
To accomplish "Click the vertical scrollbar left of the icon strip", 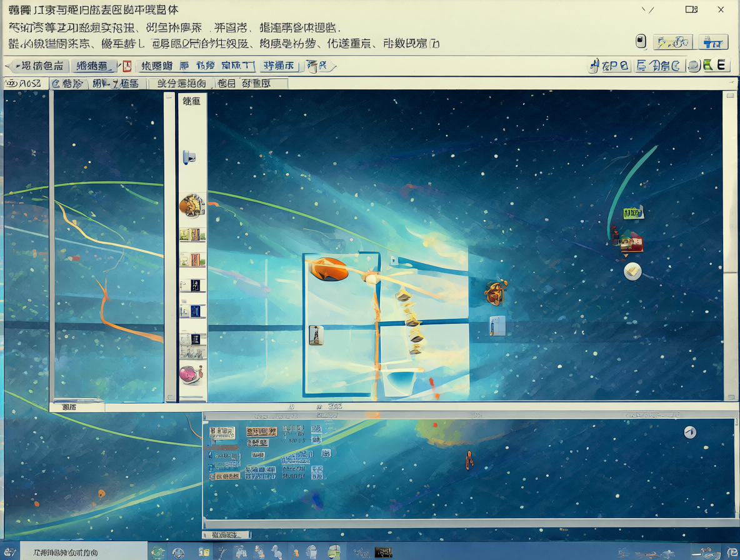I will click(170, 247).
